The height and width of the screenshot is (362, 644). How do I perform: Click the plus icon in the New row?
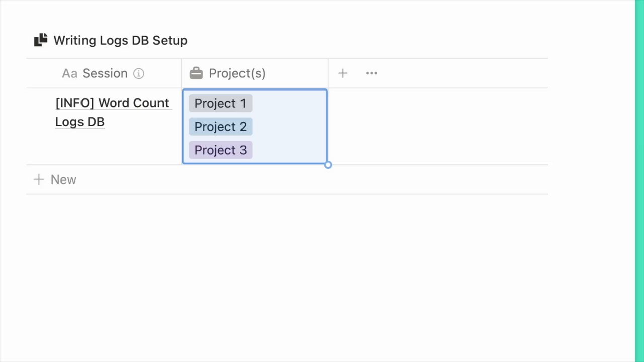(x=39, y=179)
